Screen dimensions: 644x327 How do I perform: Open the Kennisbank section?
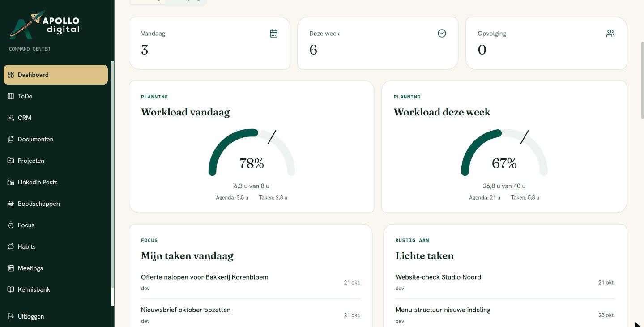tap(55, 289)
